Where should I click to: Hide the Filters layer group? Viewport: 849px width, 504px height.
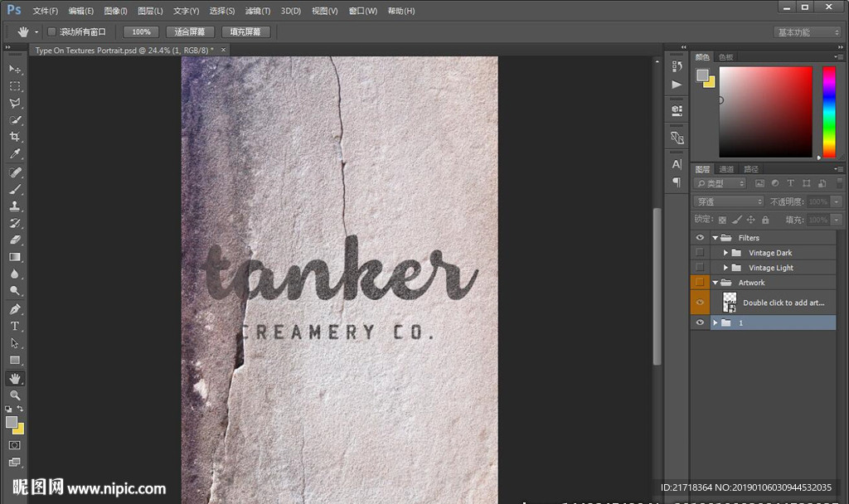click(700, 238)
